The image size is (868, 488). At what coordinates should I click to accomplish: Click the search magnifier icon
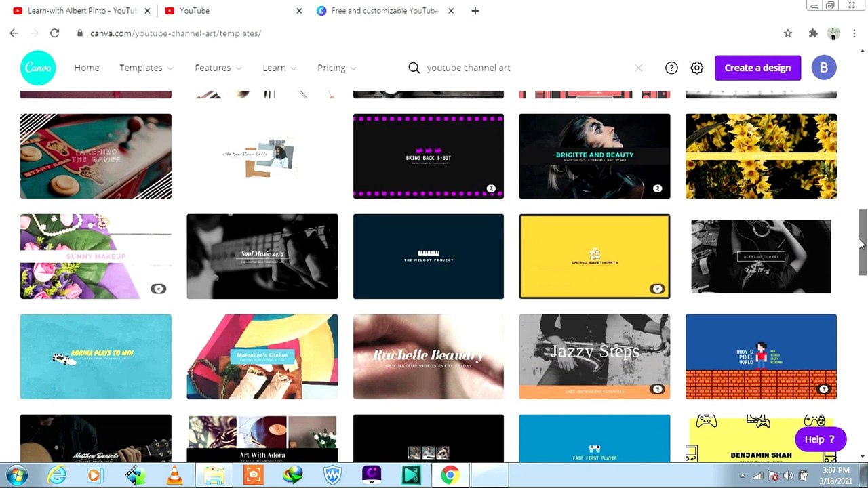pyautogui.click(x=414, y=68)
